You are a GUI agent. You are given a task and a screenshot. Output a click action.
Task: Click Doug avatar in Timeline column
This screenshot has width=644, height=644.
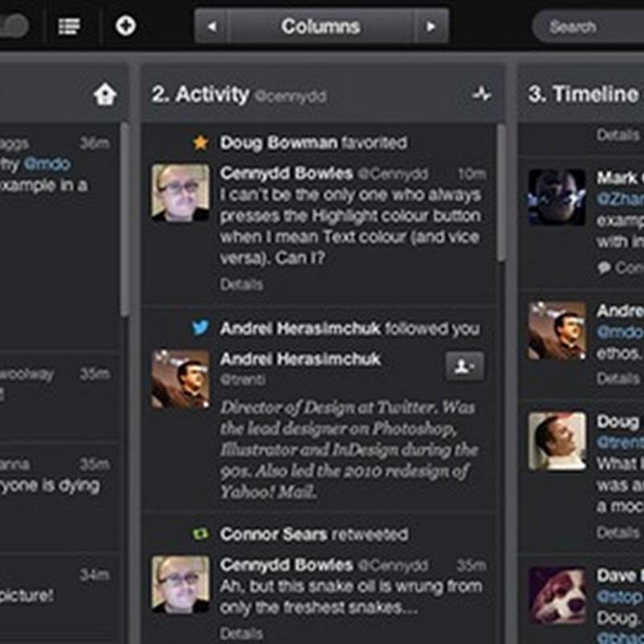557,441
